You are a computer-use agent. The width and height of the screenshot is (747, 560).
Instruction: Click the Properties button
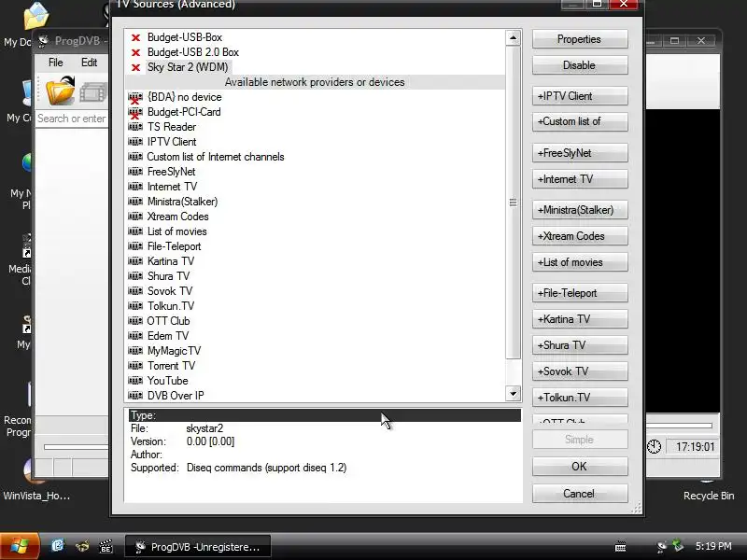(579, 39)
